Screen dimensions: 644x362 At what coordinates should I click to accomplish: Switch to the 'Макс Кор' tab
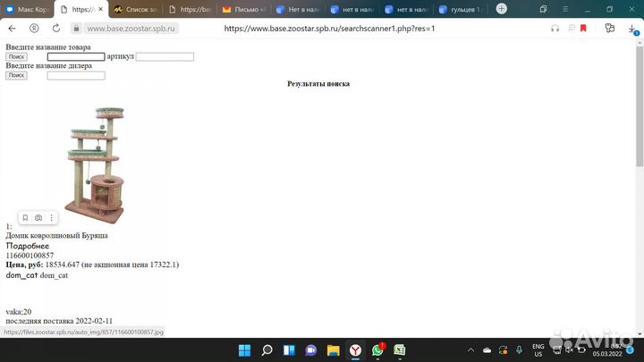[28, 10]
